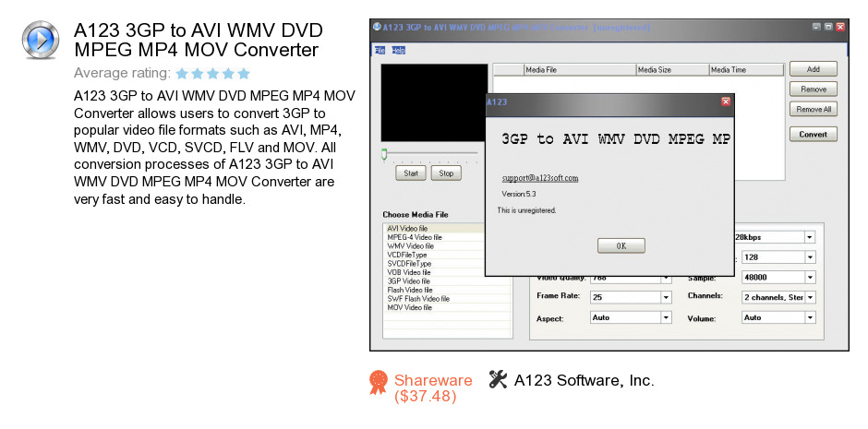Image resolution: width=868 pixels, height=429 pixels.
Task: Click the blue play app icon
Action: pyautogui.click(x=41, y=40)
